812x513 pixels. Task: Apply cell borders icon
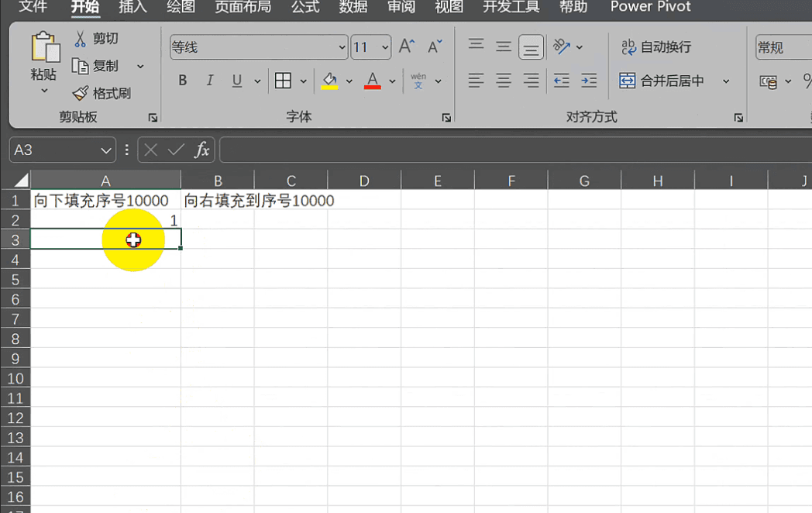tap(283, 81)
